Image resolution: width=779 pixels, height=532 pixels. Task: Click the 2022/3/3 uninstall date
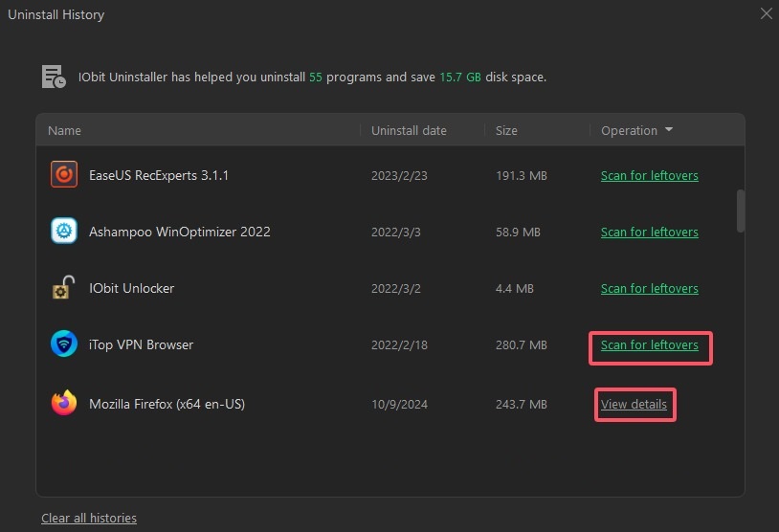[x=396, y=233]
